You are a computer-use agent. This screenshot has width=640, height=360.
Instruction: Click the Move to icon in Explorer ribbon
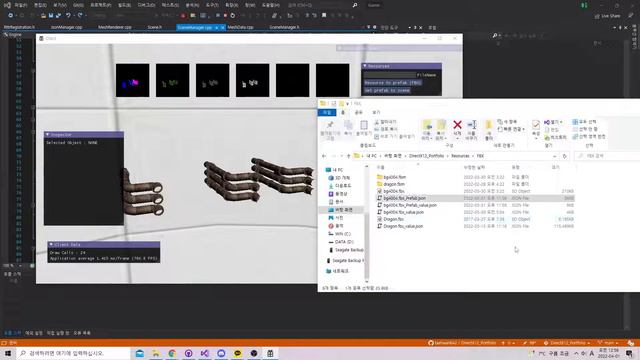coord(427,125)
